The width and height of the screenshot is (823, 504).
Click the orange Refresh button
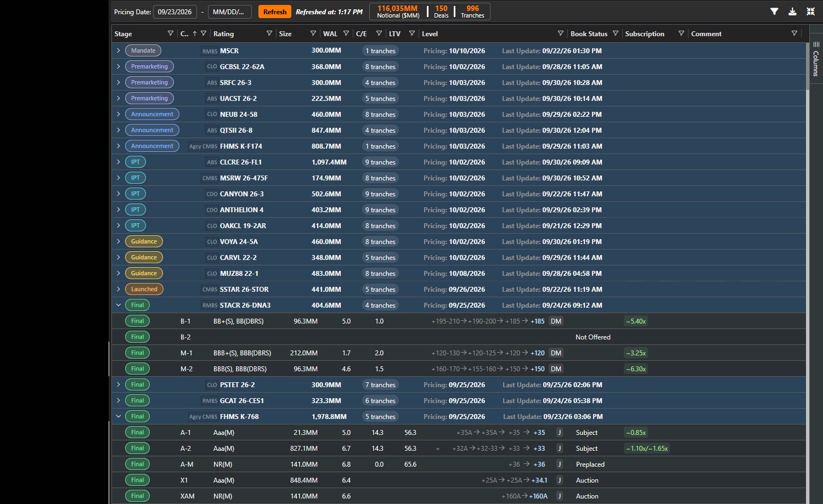[275, 12]
